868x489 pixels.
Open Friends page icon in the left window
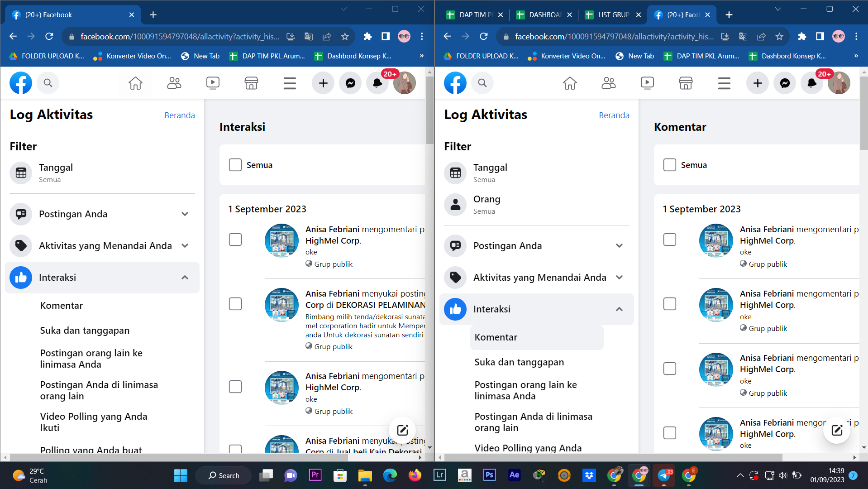[174, 83]
